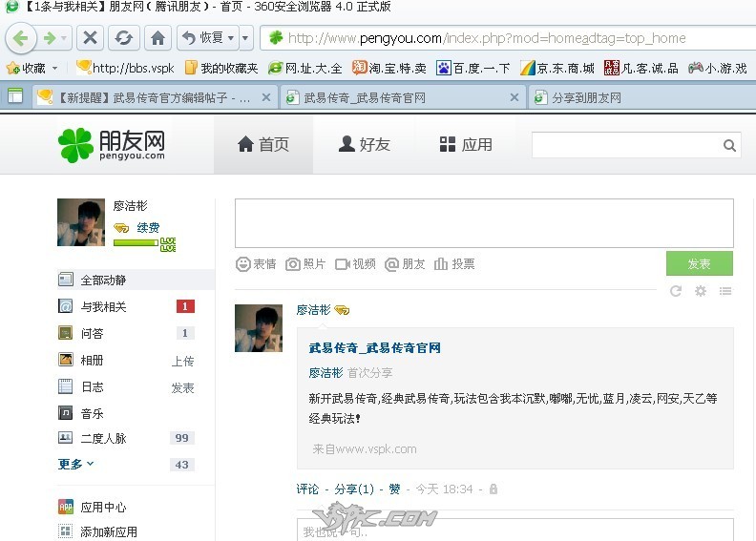756x541 pixels.
Task: Mention a friend via @朋友 button
Action: click(405, 264)
